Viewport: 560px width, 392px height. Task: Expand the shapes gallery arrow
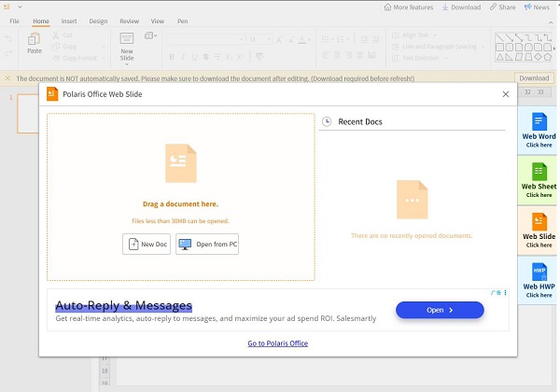pyautogui.click(x=554, y=49)
